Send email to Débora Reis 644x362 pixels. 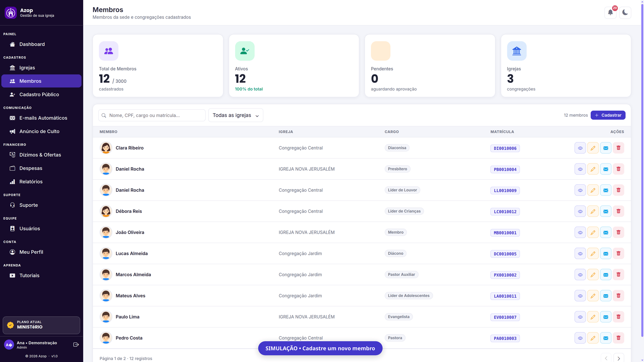coord(606,211)
